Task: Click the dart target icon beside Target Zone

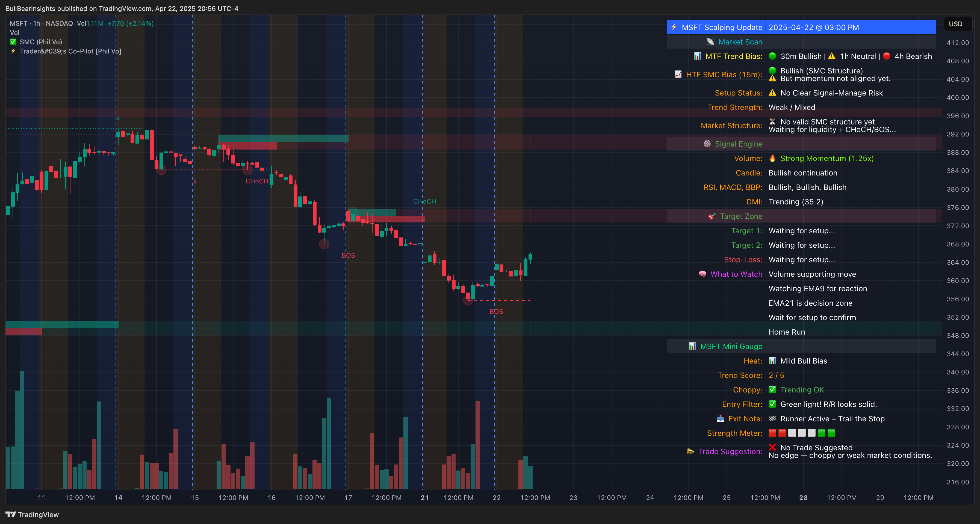Action: (712, 216)
